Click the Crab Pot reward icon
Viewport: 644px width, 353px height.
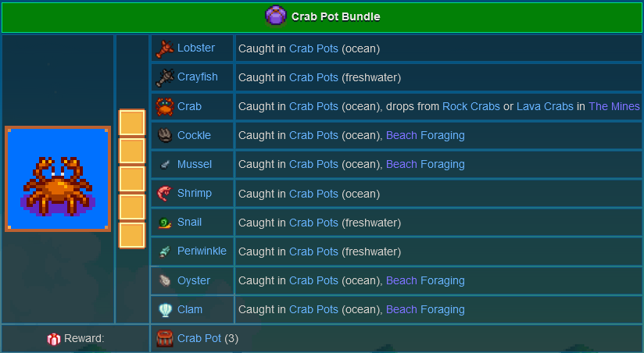point(164,339)
